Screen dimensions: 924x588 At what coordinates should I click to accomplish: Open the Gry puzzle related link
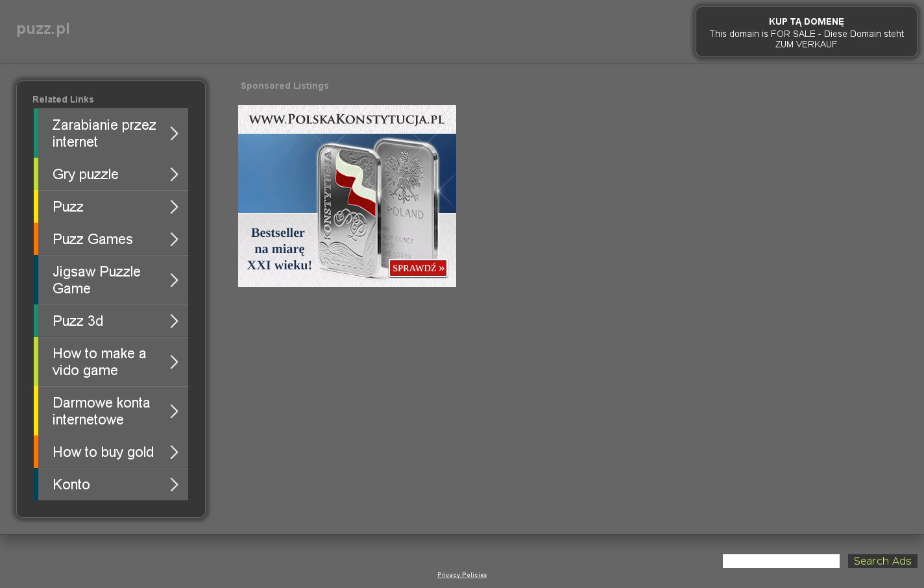(x=86, y=175)
